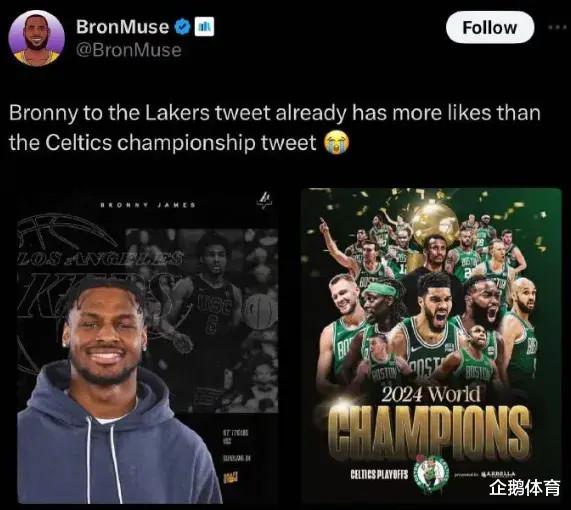This screenshot has height=510, width=571.
Task: Click the crying emoji in tweet
Action: coord(336,142)
